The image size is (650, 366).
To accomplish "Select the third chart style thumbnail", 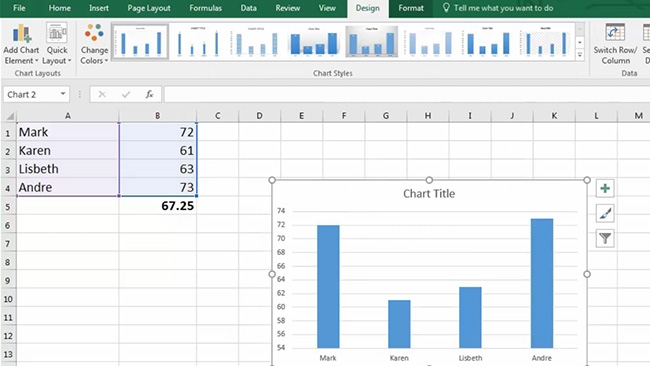I will pyautogui.click(x=256, y=42).
